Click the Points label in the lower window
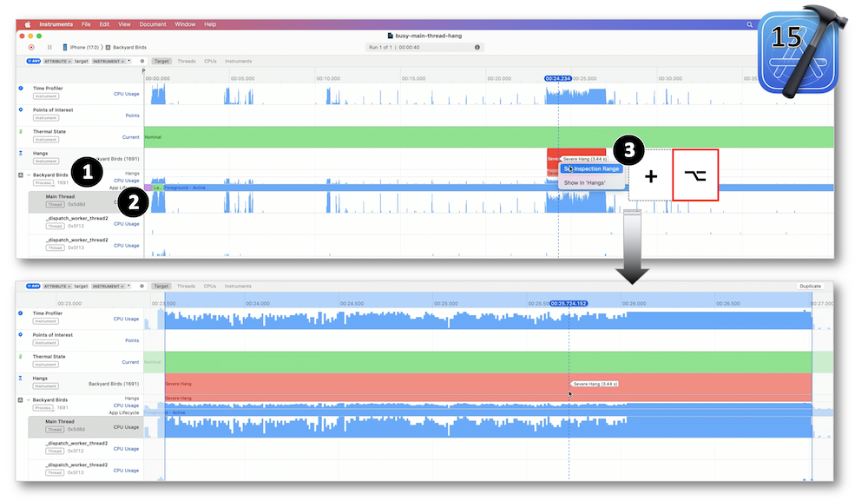 [132, 340]
